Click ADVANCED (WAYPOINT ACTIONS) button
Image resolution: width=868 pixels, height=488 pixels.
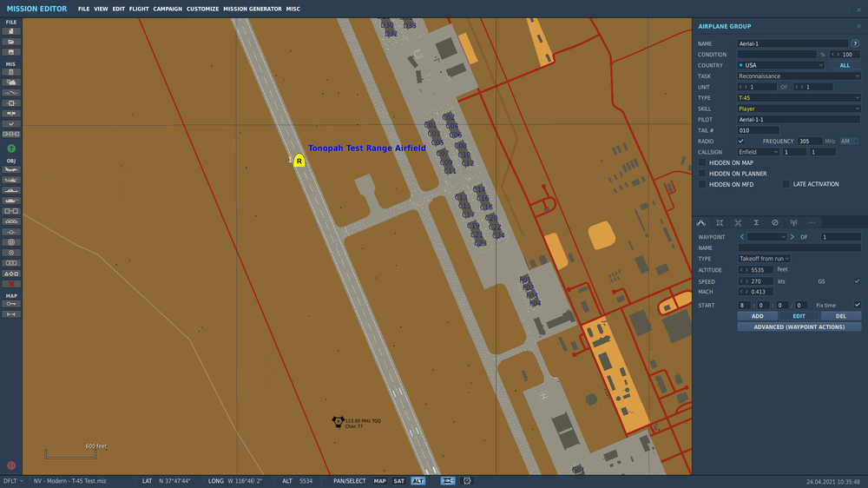pos(799,327)
